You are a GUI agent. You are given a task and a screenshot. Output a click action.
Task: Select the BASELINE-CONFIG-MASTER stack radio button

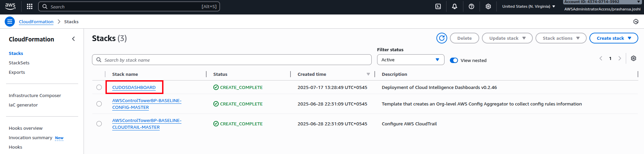pyautogui.click(x=99, y=104)
